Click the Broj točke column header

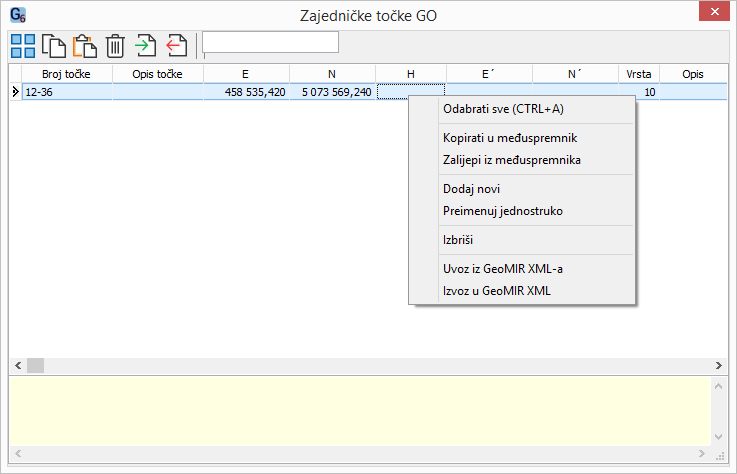tap(67, 74)
